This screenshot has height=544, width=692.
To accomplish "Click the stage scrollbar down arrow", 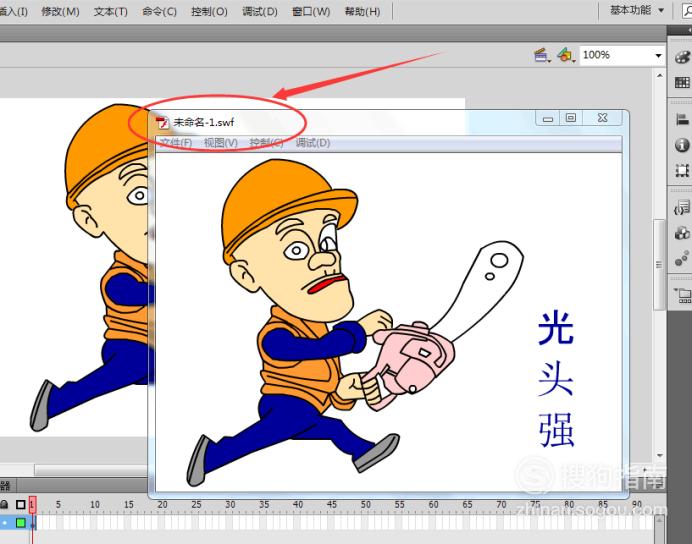I will (x=660, y=455).
